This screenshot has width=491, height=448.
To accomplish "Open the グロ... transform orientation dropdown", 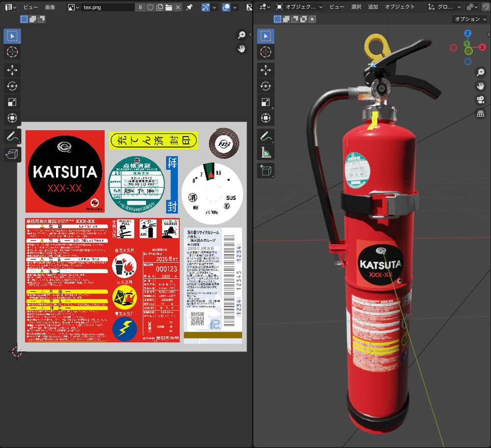I will (445, 7).
